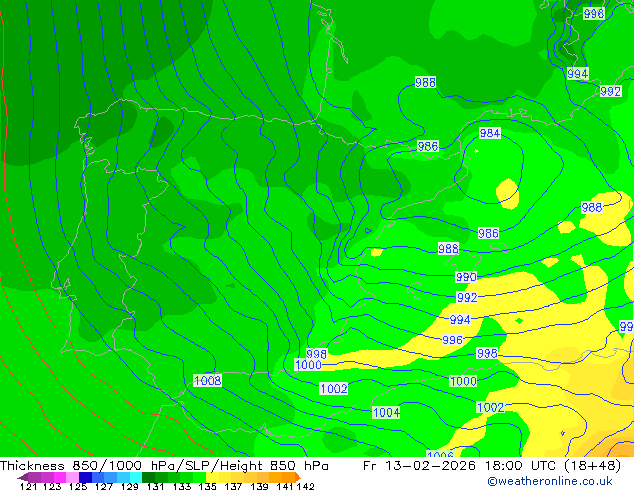This screenshot has height=490, width=634.
Task: Pick the darkest green legend swatch at 131
Action: pos(148,478)
